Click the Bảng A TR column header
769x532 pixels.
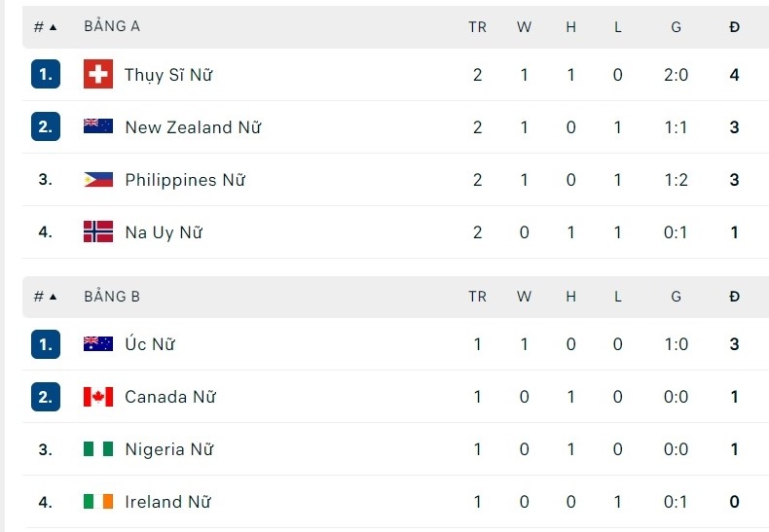pos(477,27)
